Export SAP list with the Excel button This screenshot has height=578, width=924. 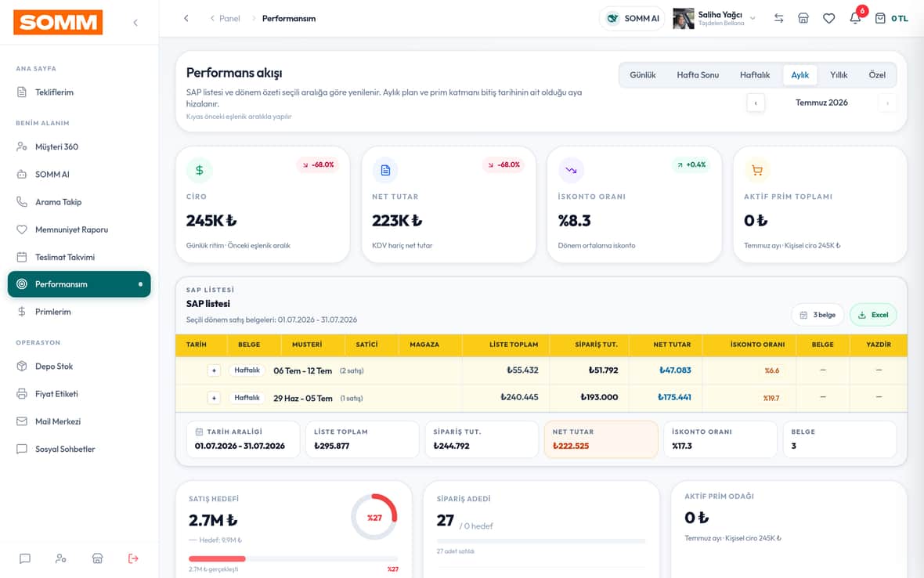point(873,315)
